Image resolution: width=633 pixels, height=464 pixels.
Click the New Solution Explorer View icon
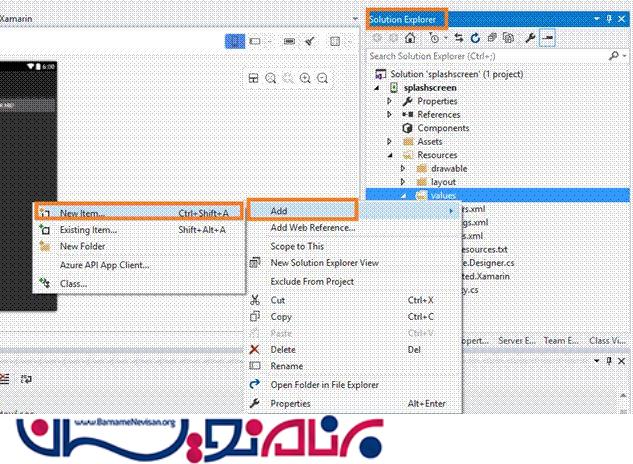pos(254,262)
